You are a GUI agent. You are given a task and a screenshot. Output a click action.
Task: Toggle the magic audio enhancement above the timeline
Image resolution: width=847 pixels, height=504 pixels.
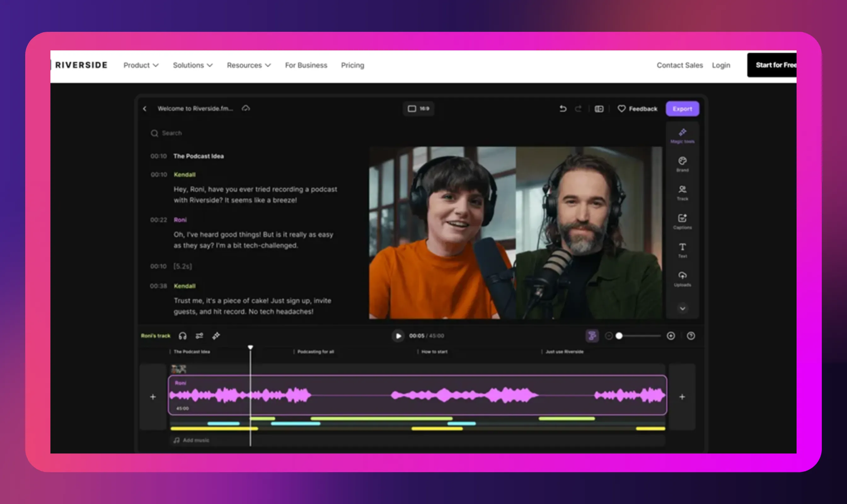pyautogui.click(x=592, y=335)
